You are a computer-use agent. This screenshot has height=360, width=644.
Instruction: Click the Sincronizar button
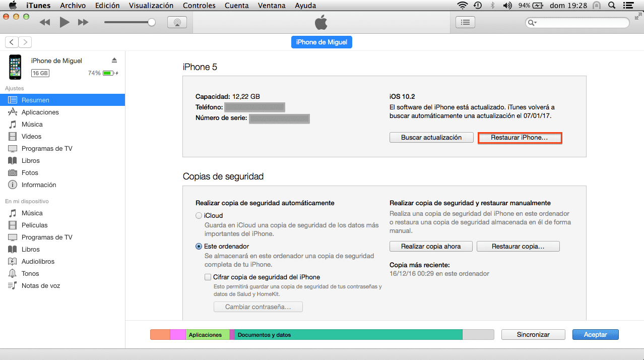pyautogui.click(x=533, y=334)
